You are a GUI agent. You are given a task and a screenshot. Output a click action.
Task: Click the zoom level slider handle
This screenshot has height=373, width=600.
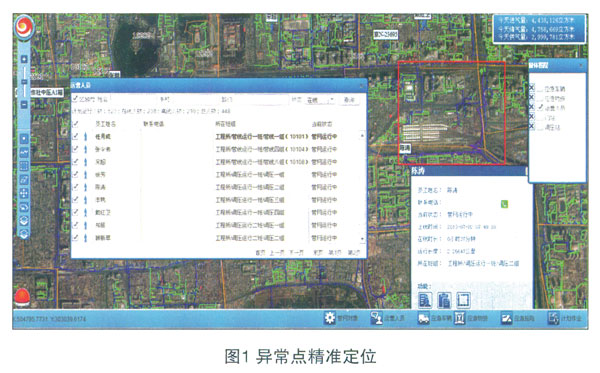pos(24,82)
